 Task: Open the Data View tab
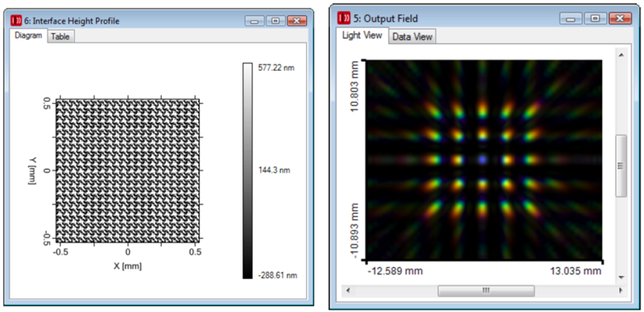click(412, 36)
